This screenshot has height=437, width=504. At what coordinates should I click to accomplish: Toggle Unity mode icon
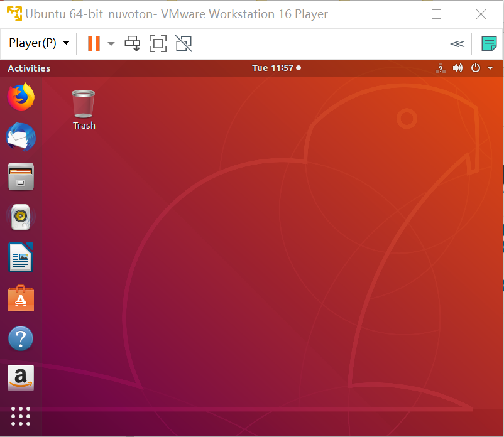coord(184,43)
